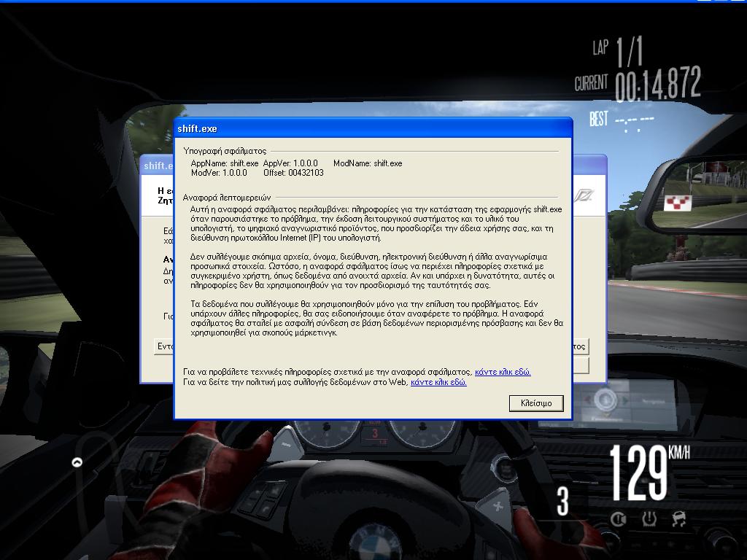This screenshot has height=560, width=747.
Task: Click the KM/H unit label
Action: 679,452
